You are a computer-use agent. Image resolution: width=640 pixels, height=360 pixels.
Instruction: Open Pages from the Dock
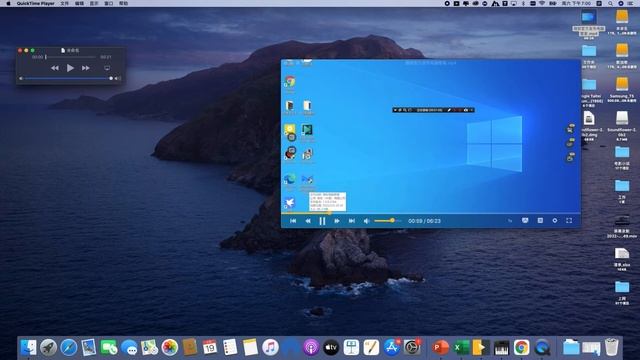tap(371, 347)
